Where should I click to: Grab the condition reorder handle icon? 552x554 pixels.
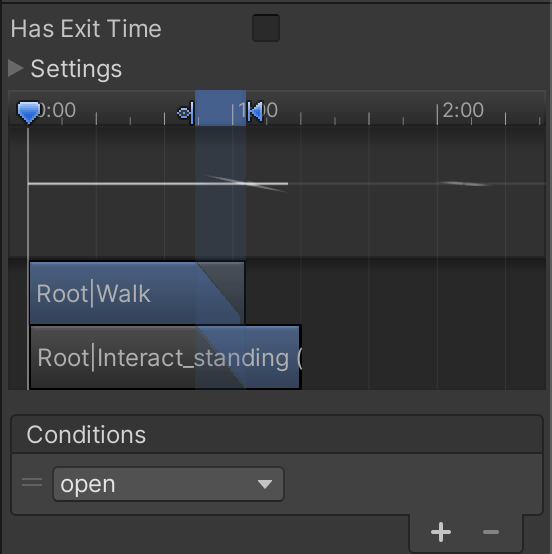[x=32, y=482]
